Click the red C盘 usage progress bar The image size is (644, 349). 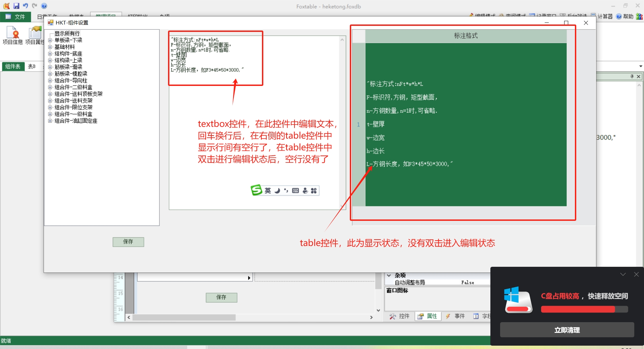[584, 309]
